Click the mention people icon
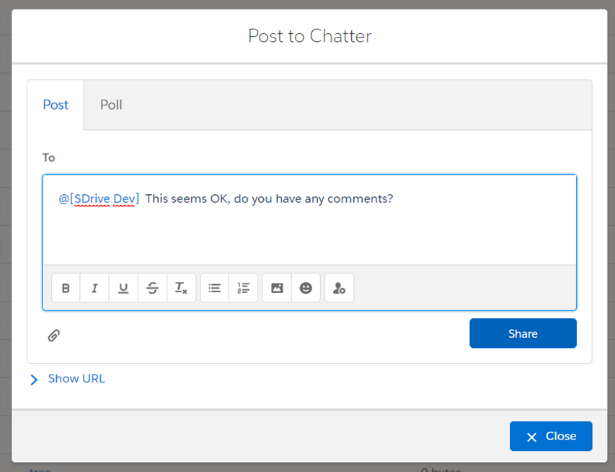This screenshot has height=472, width=615. point(339,288)
